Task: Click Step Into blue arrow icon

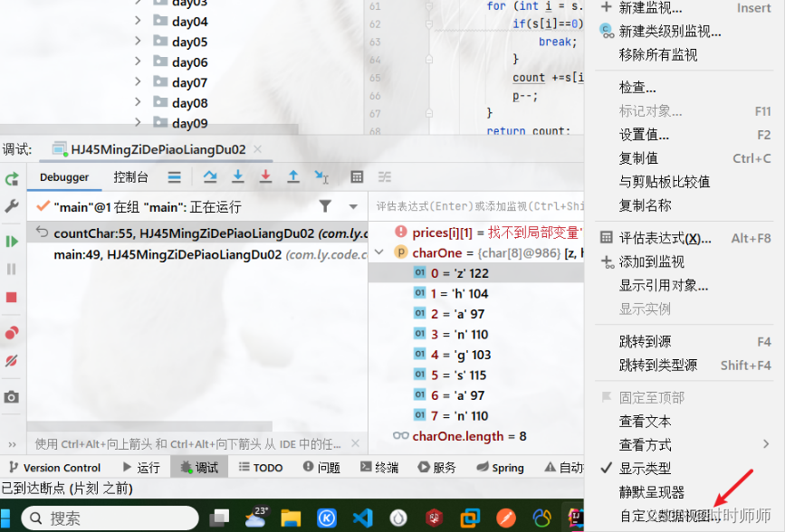Action: pyautogui.click(x=238, y=176)
